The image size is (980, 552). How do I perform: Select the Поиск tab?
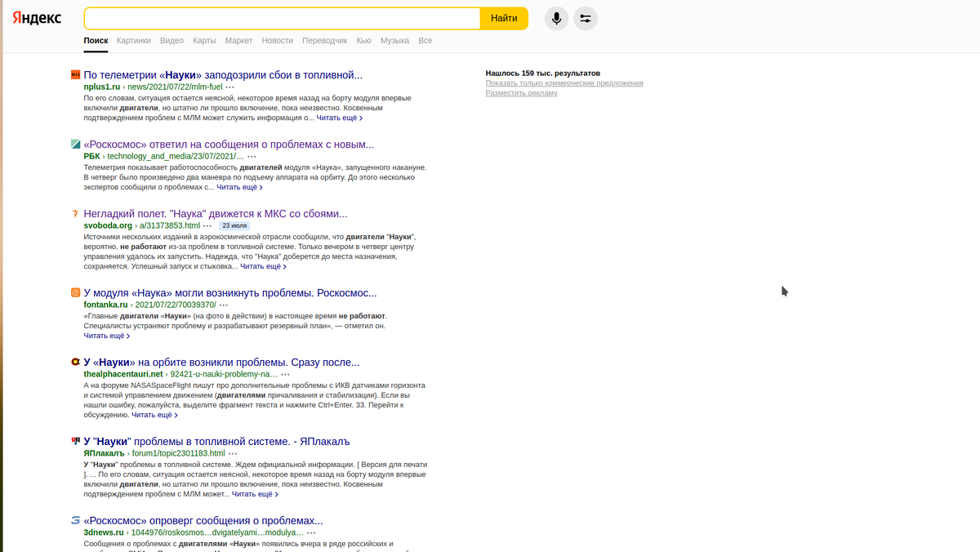[96, 41]
